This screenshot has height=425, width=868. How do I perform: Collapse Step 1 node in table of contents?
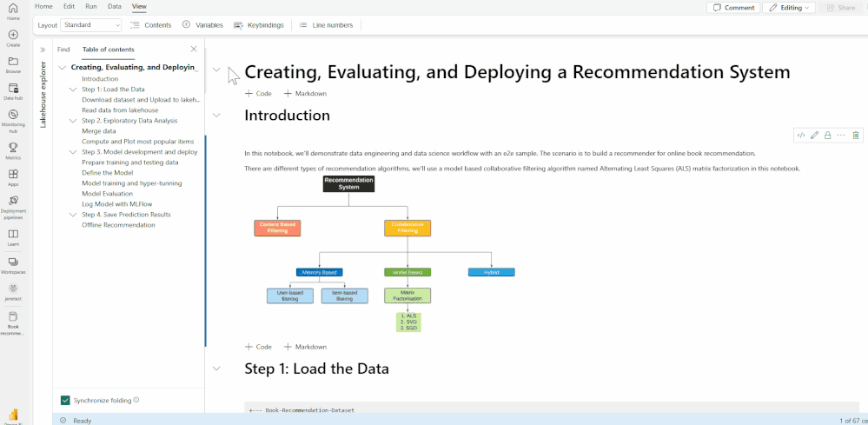(x=73, y=90)
